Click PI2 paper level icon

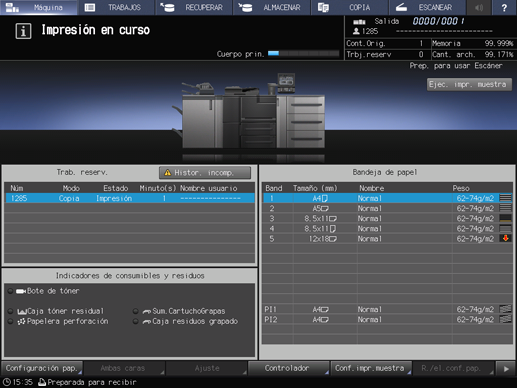pos(505,319)
